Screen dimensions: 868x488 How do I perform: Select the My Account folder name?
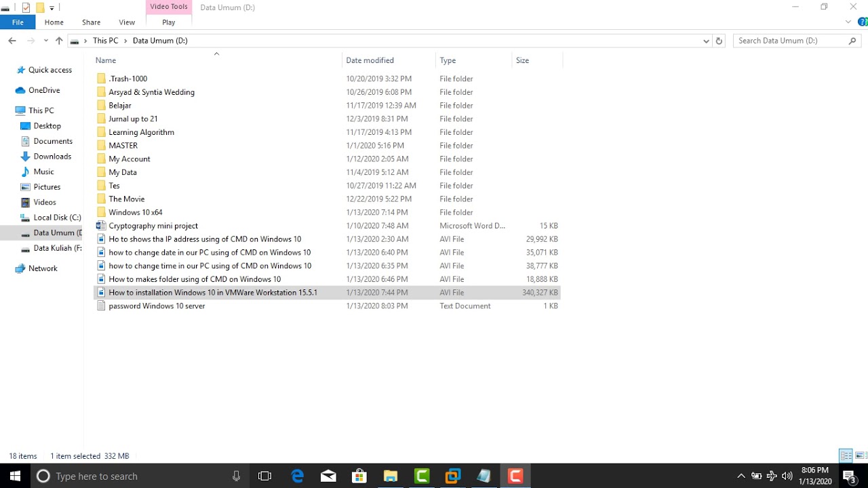click(x=130, y=159)
